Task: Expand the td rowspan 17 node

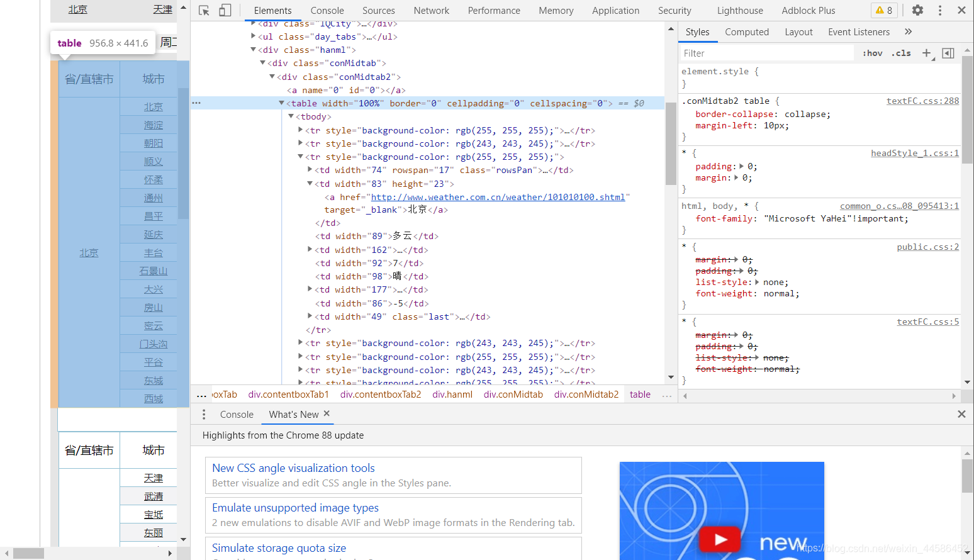Action: [310, 170]
